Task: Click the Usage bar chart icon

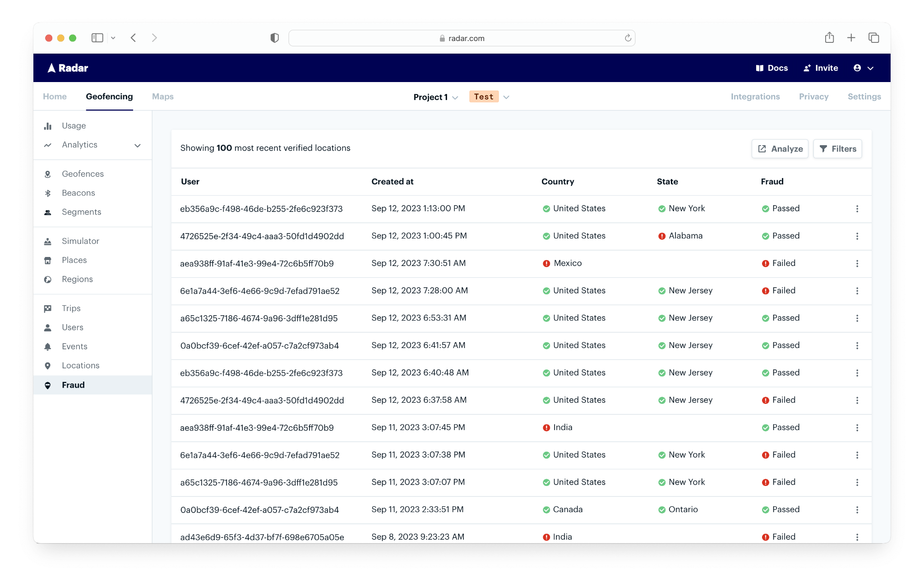Action: point(48,126)
